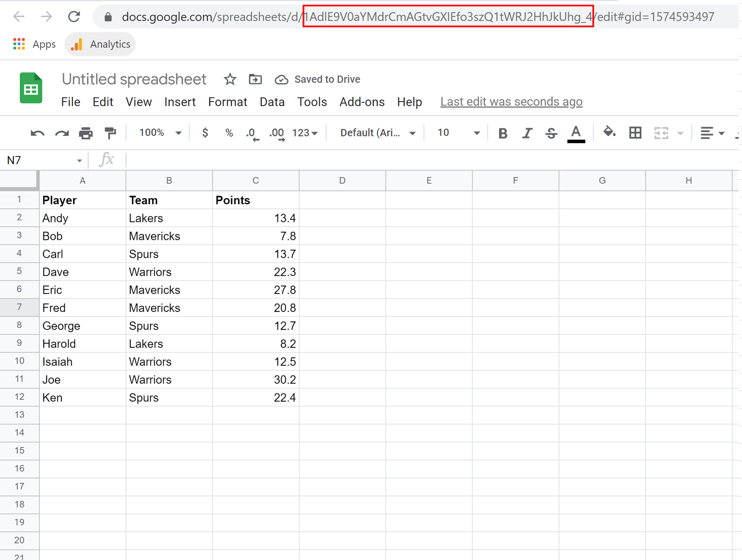Click the Undo icon in toolbar

coord(37,133)
